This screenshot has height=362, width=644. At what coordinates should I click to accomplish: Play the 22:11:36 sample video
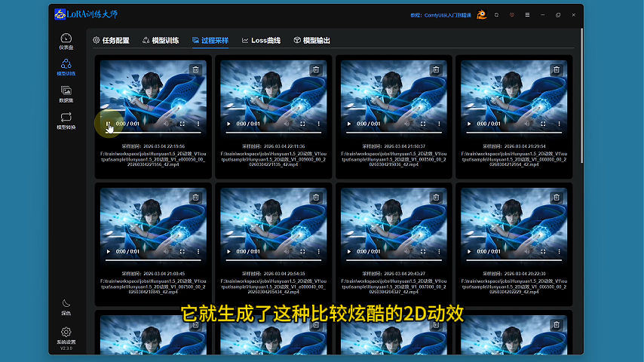tap(228, 124)
